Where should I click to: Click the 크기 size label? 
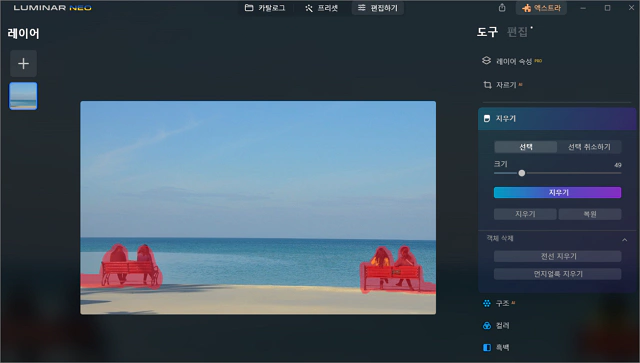[x=500, y=164]
